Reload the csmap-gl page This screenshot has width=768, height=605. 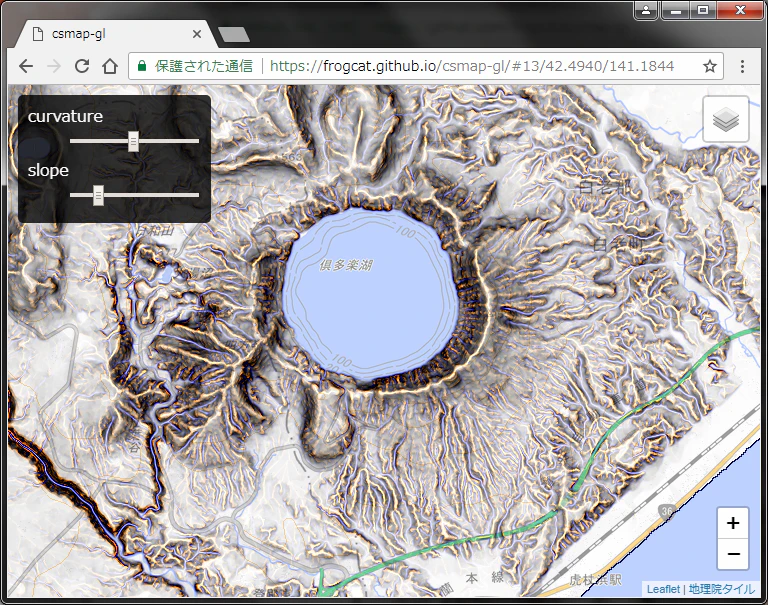click(x=82, y=66)
